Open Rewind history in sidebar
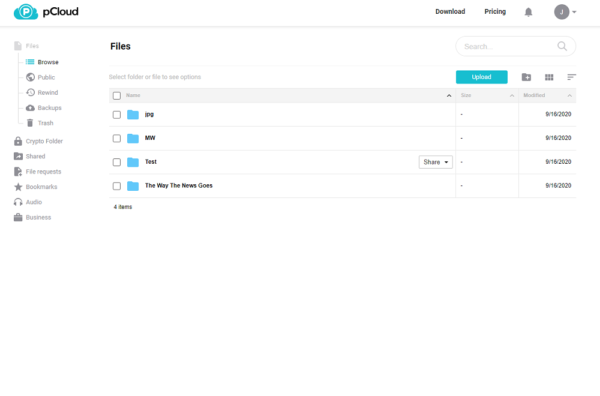This screenshot has height=396, width=600. tap(42, 93)
